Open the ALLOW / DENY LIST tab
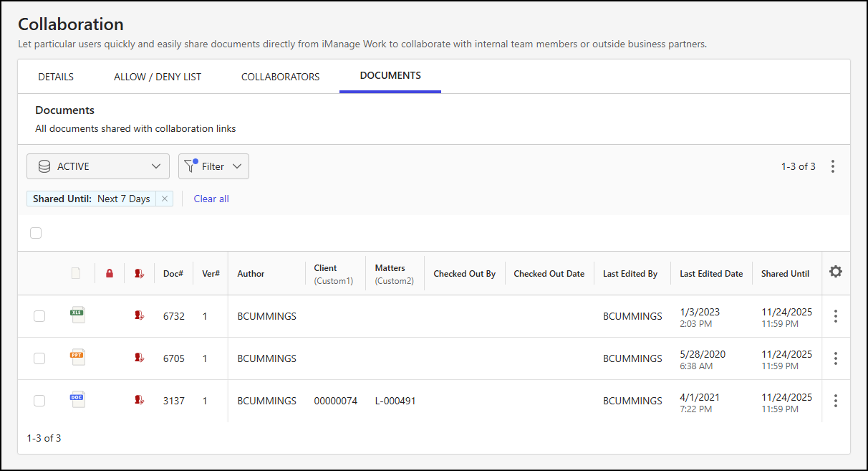 coord(158,76)
